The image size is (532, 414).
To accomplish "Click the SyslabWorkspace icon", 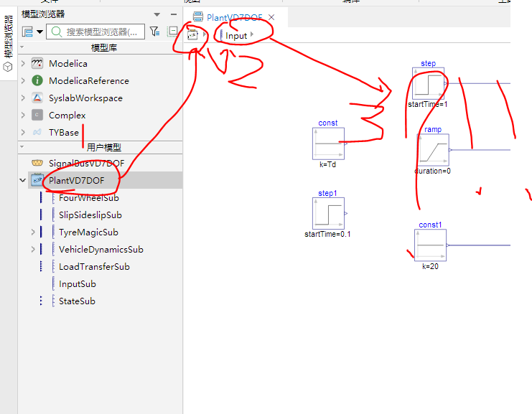I will (x=37, y=98).
